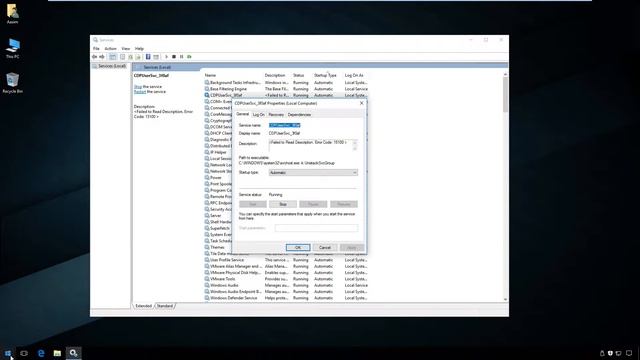
Task: Select User Profile Service row
Action: click(x=286, y=260)
